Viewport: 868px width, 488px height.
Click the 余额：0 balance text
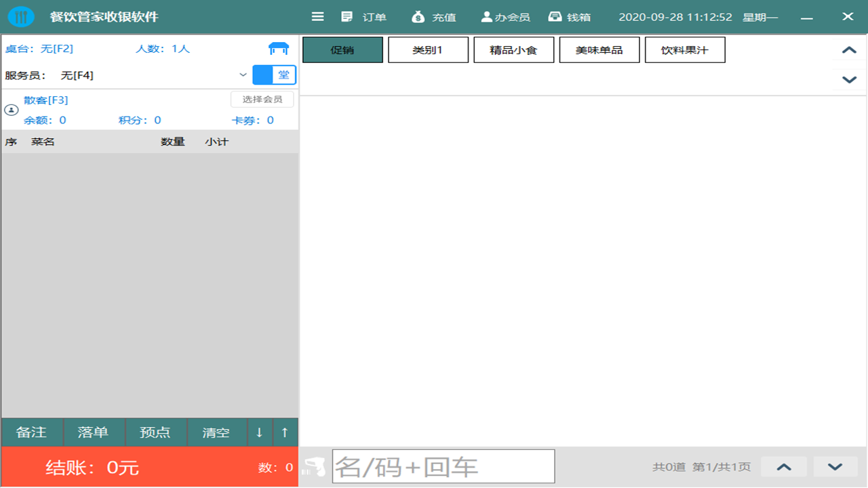tap(45, 120)
